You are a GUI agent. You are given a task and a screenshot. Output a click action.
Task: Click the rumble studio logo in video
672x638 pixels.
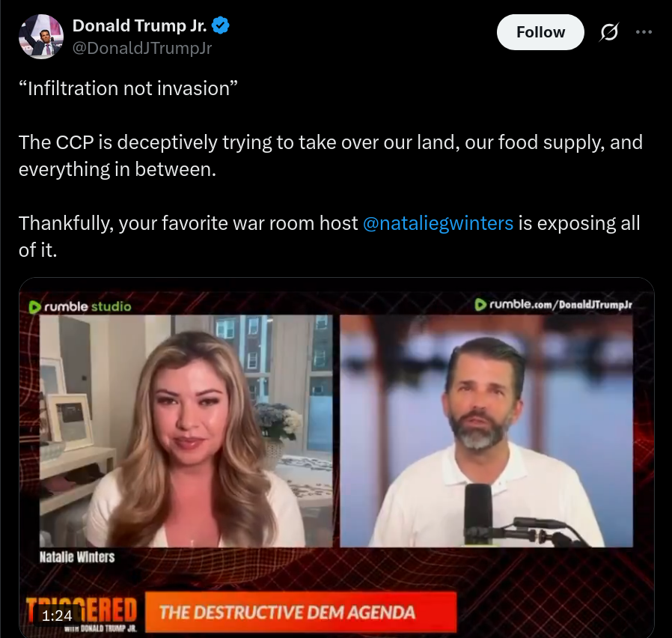tap(80, 306)
